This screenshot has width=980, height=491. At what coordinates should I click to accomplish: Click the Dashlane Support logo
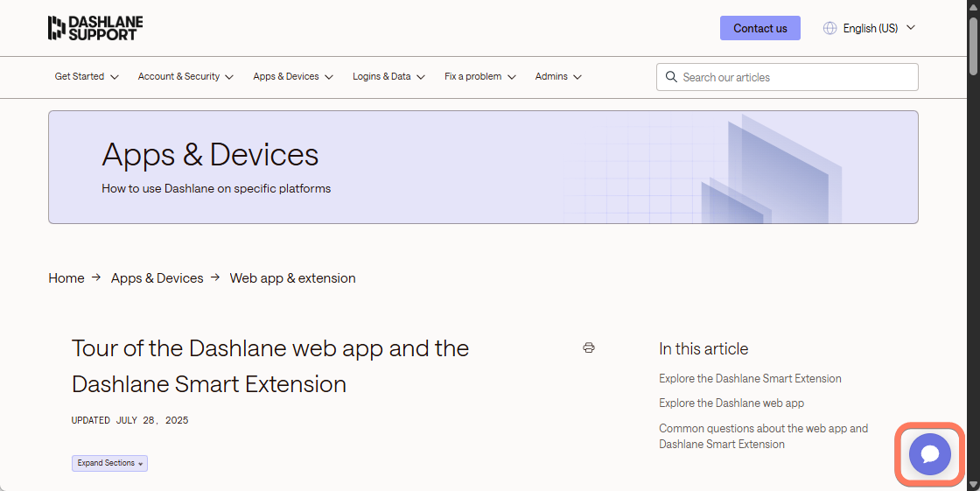click(x=95, y=28)
